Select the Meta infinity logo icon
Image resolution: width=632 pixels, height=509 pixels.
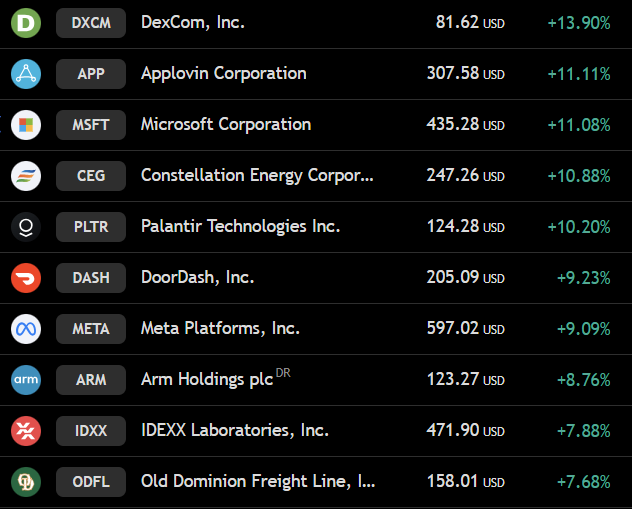click(x=26, y=329)
